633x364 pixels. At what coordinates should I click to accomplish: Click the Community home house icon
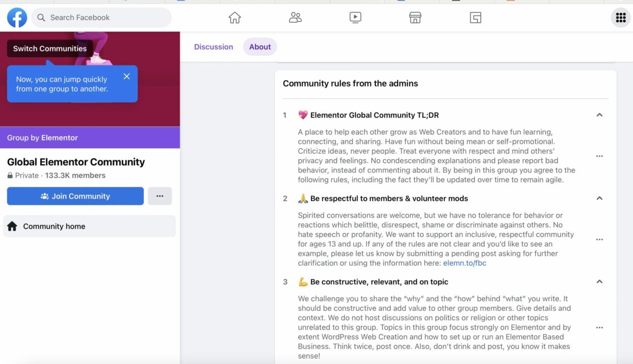[x=12, y=226]
